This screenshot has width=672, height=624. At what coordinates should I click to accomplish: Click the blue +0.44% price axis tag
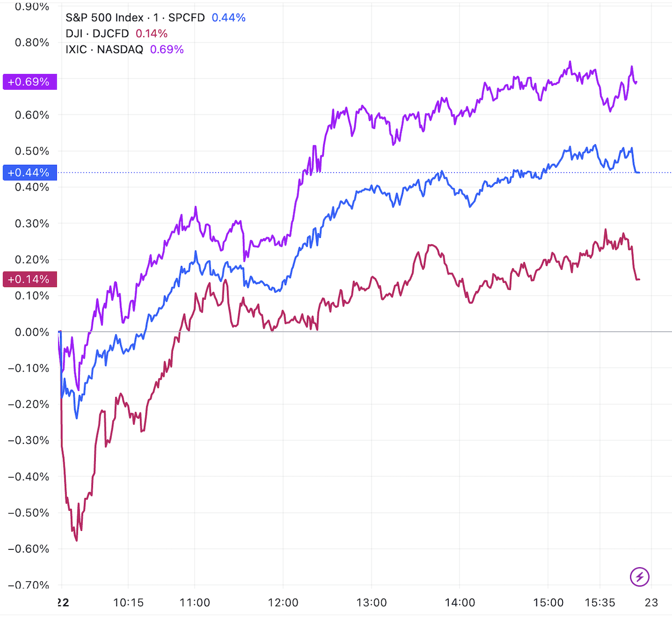pyautogui.click(x=30, y=172)
